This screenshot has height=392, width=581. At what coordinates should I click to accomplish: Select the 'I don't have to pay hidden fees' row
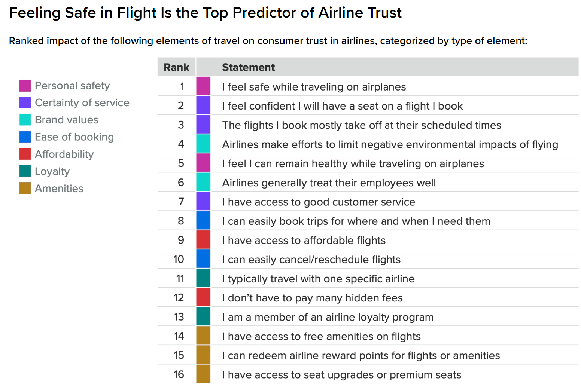pos(312,298)
